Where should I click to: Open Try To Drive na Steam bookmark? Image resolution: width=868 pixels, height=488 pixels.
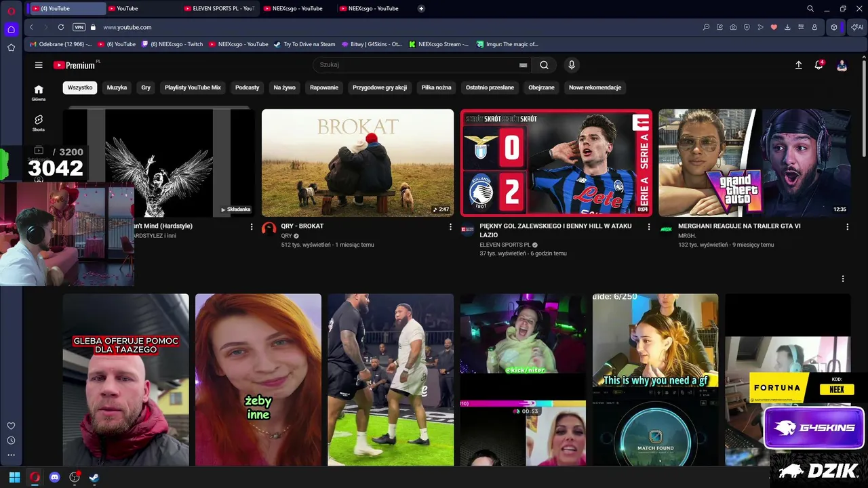click(x=304, y=44)
